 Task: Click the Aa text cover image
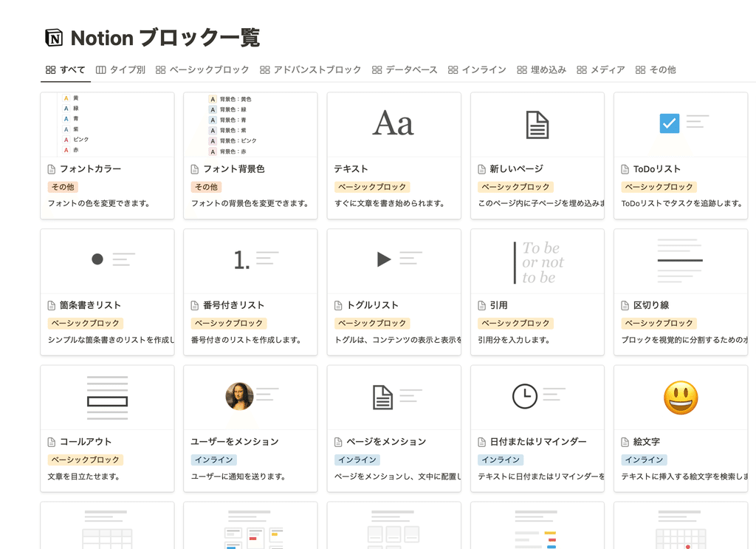coord(394,123)
